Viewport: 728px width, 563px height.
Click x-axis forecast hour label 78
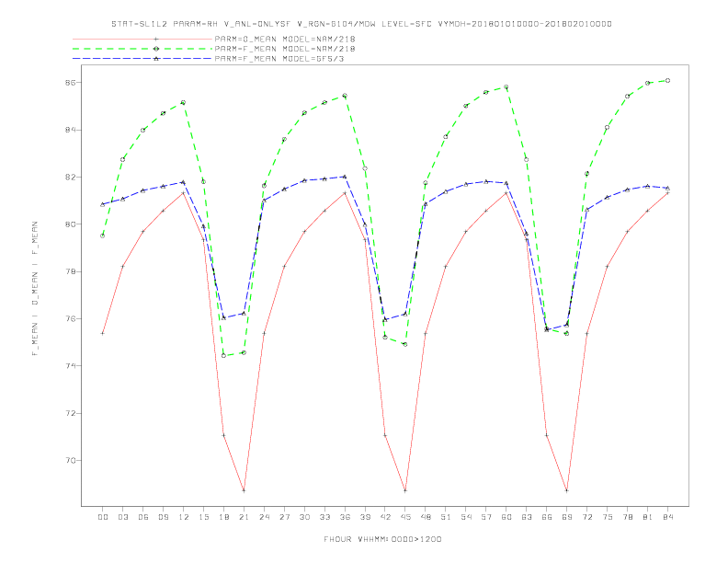tap(627, 517)
